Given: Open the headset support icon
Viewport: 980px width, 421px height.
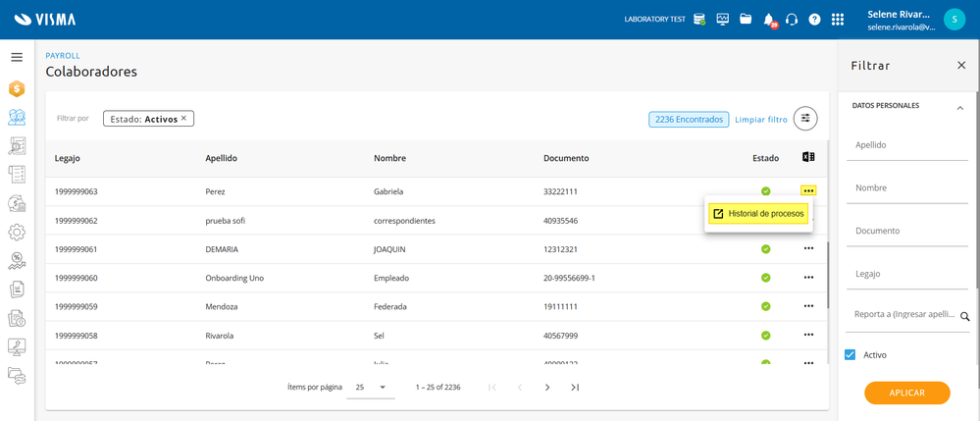Looking at the screenshot, I should coord(792,20).
